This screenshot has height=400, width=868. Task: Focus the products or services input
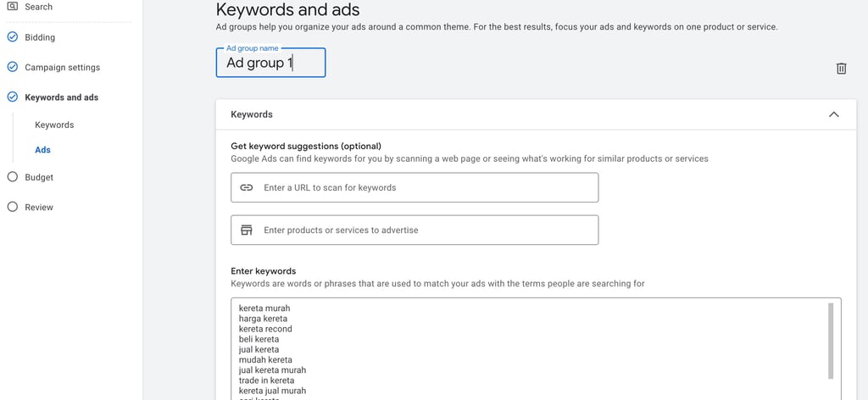tap(424, 230)
